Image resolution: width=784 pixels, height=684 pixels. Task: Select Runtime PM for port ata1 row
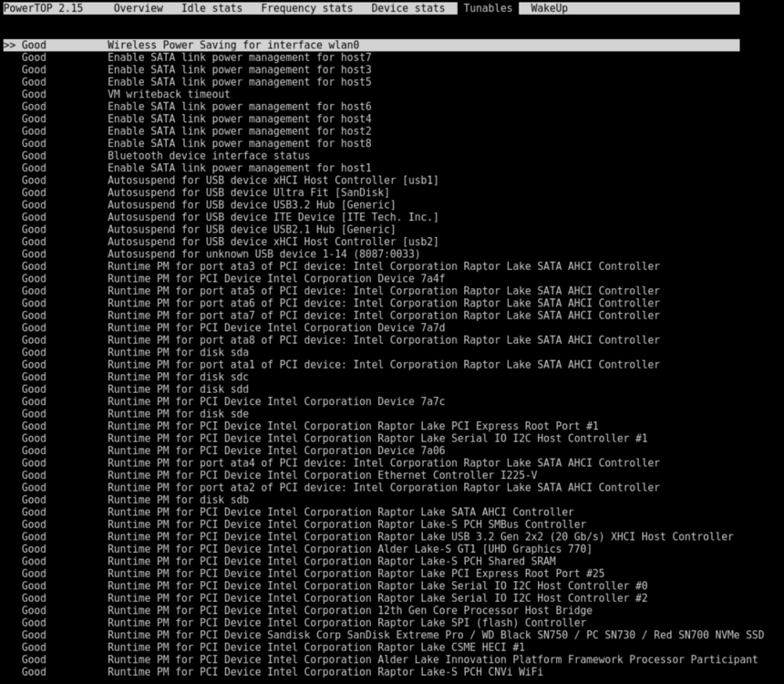[x=341, y=364]
